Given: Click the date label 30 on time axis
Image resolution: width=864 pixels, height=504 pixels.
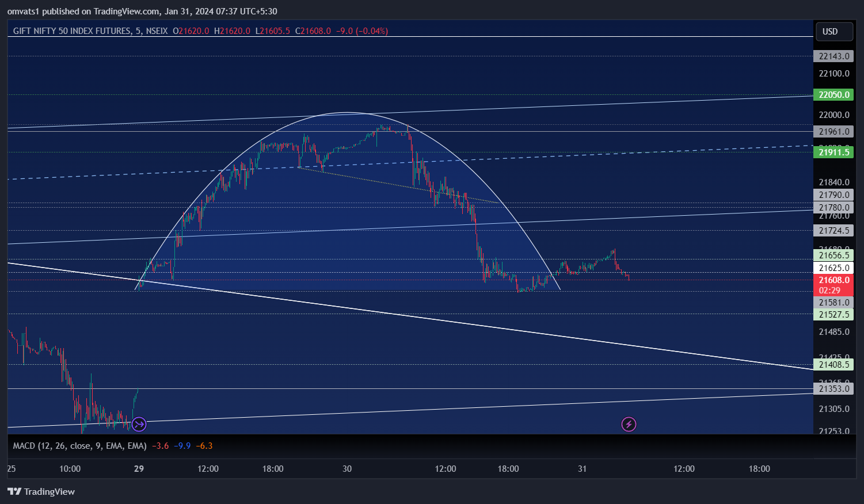Looking at the screenshot, I should tap(347, 469).
